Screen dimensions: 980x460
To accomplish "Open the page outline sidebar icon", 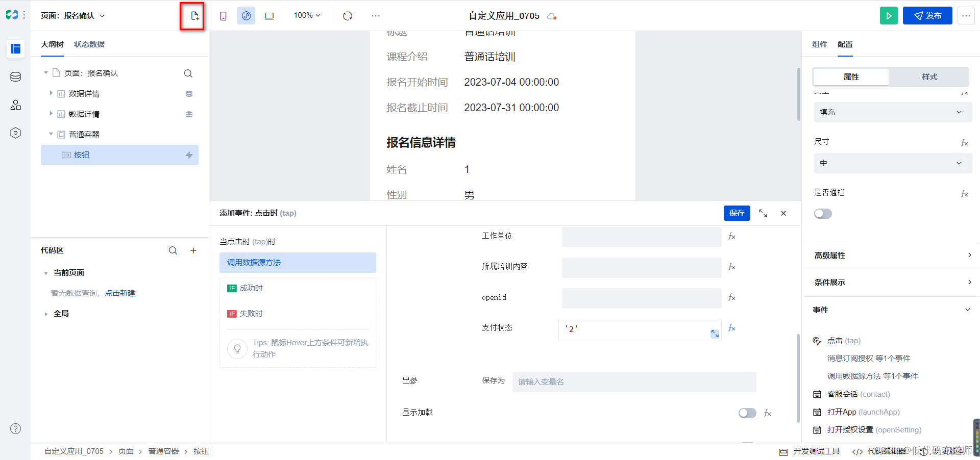I will 15,49.
